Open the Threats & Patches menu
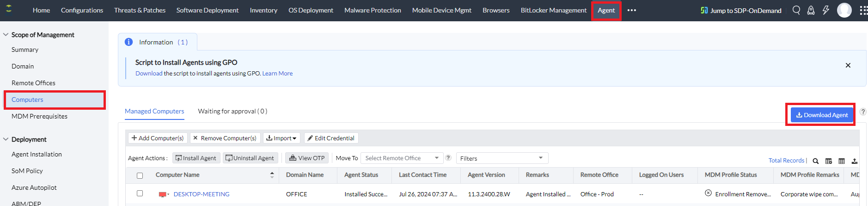The width and height of the screenshot is (868, 206). coord(140,10)
